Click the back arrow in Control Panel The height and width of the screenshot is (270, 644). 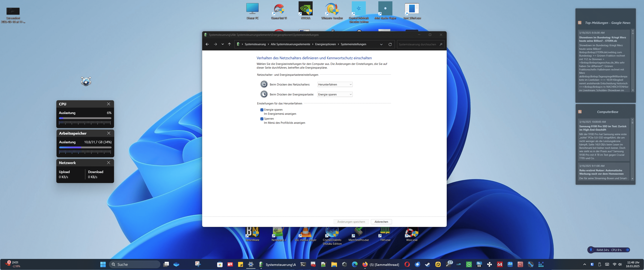tap(207, 44)
